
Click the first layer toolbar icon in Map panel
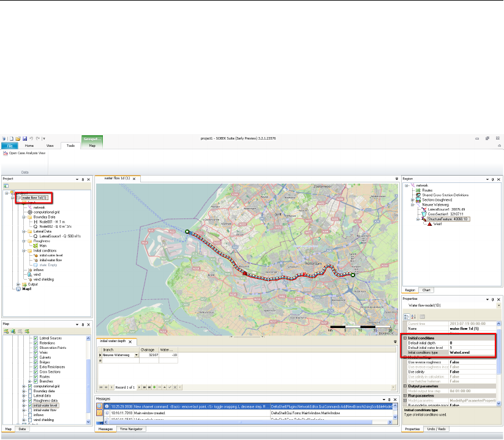tap(6, 330)
